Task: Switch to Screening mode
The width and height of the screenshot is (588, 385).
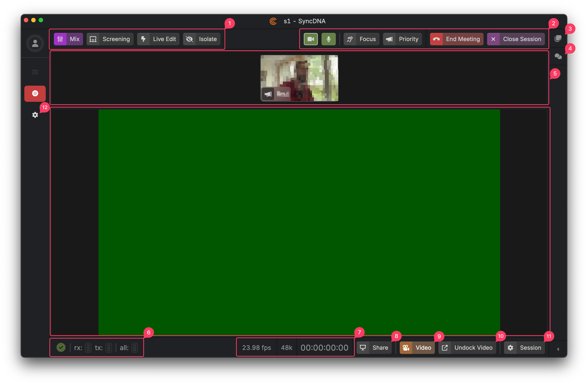Action: point(110,39)
